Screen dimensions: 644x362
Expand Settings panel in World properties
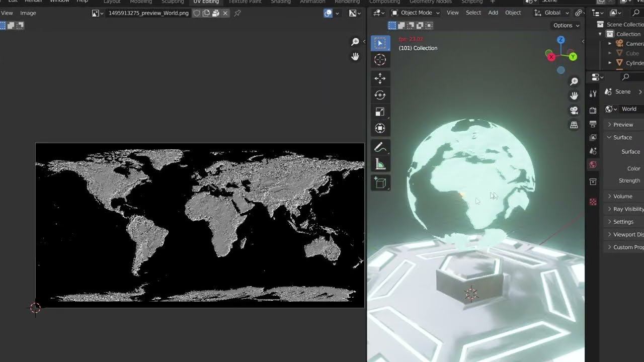[623, 222]
